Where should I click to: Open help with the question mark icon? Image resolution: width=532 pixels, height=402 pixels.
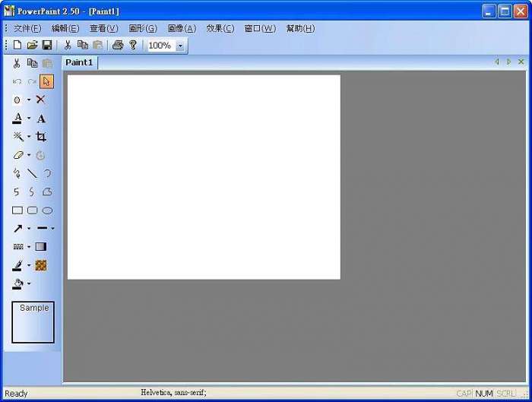point(133,45)
